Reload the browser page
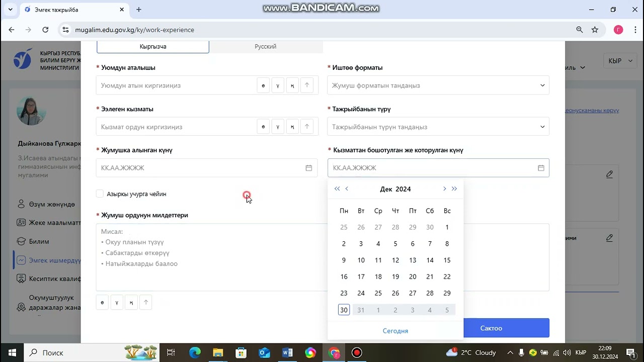This screenshot has width=644, height=362. 45,30
